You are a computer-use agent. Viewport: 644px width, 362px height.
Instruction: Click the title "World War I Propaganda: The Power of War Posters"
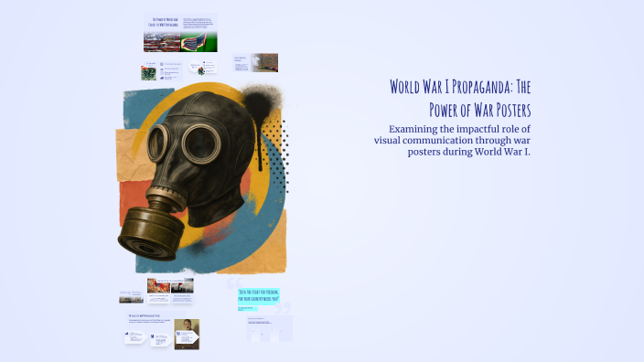460,99
